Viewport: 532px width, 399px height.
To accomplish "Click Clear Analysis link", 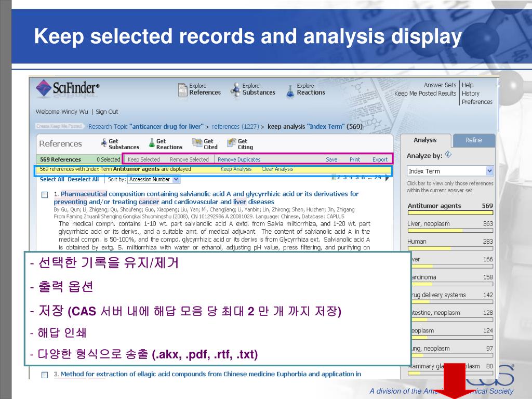I will pos(277,169).
